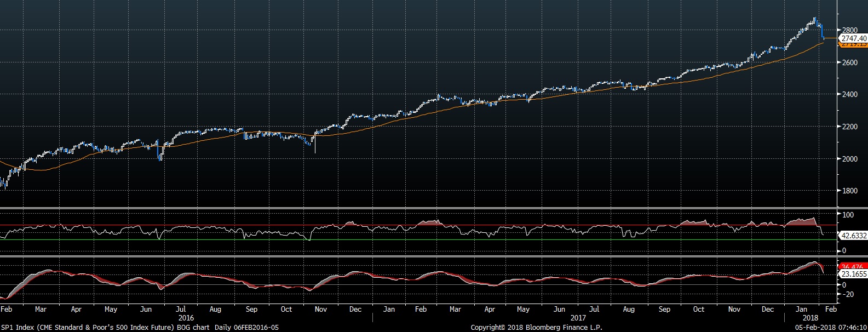
Task: Click the 42.6332 RSI value tag
Action: point(853,236)
